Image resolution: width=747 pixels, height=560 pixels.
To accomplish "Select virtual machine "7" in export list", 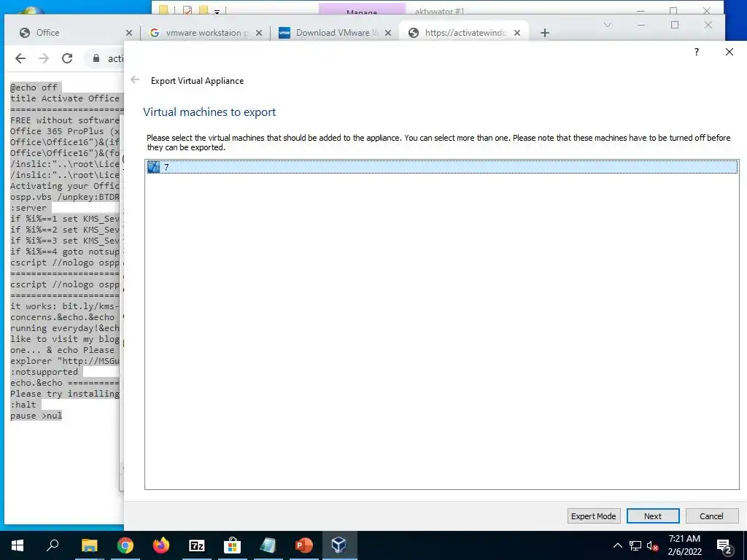I will (441, 167).
